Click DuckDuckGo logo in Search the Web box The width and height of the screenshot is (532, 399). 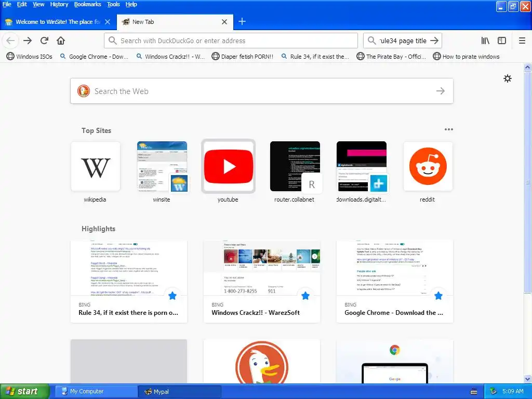[x=84, y=91]
